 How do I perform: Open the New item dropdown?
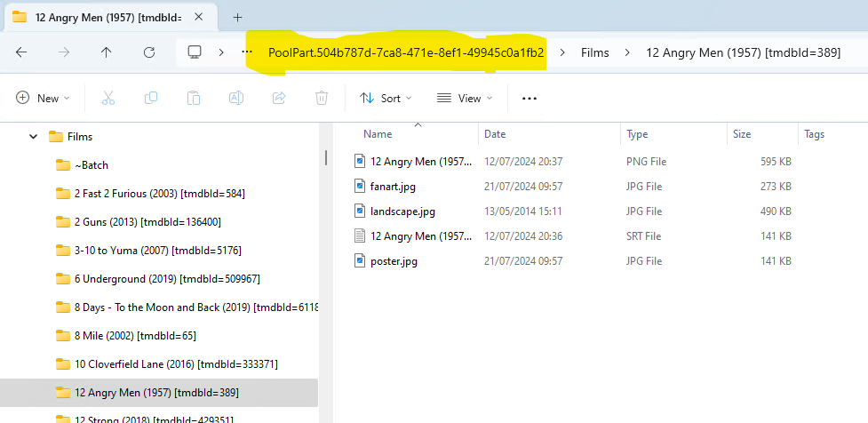pyautogui.click(x=44, y=98)
